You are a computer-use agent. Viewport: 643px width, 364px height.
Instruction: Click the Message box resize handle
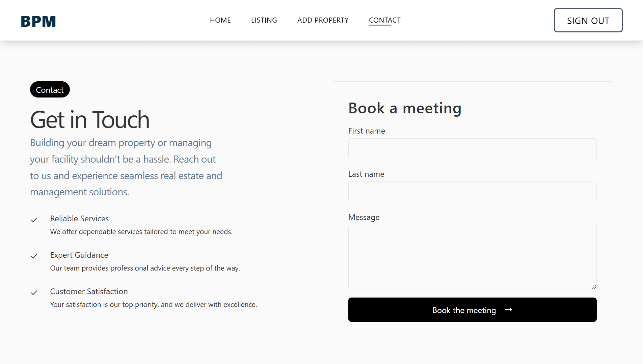coord(594,287)
